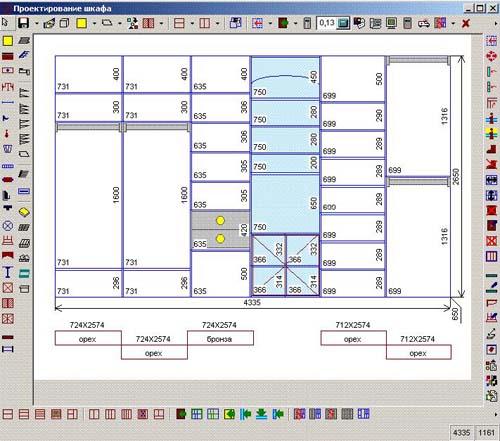Select the horizontal shelf split icon

(x=179, y=23)
